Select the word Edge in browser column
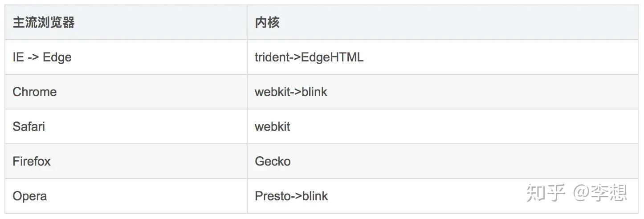The image size is (644, 219). click(x=57, y=57)
